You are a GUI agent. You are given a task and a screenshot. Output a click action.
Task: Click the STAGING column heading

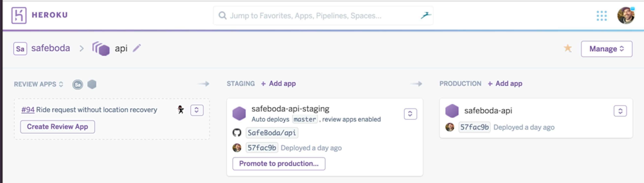pos(240,83)
